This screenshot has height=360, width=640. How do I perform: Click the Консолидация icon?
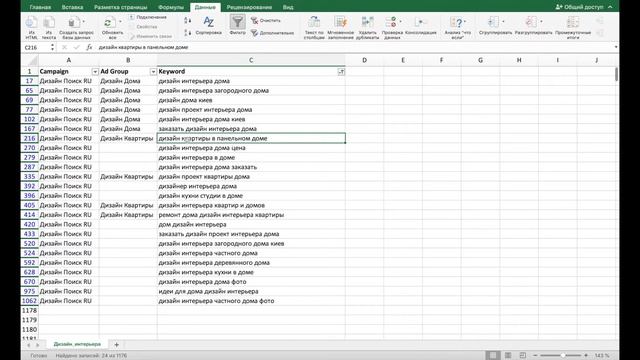click(420, 22)
